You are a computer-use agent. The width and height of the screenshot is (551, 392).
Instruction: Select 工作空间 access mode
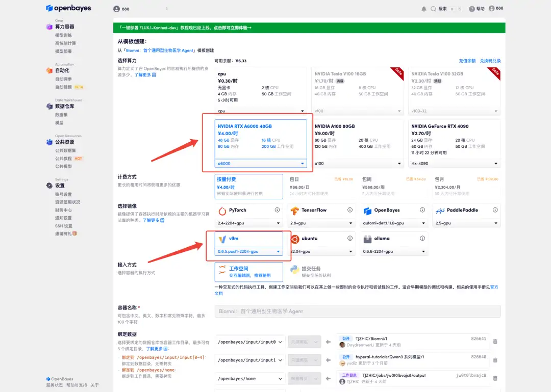coord(249,272)
